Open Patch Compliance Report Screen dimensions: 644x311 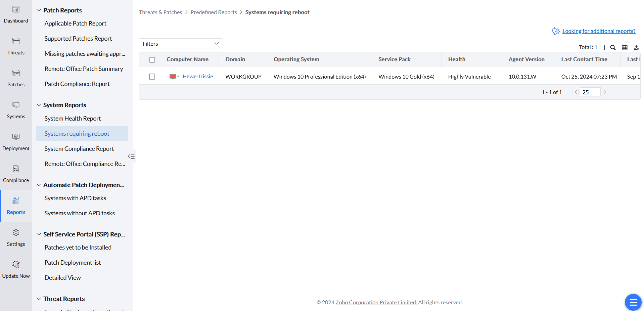pos(77,84)
